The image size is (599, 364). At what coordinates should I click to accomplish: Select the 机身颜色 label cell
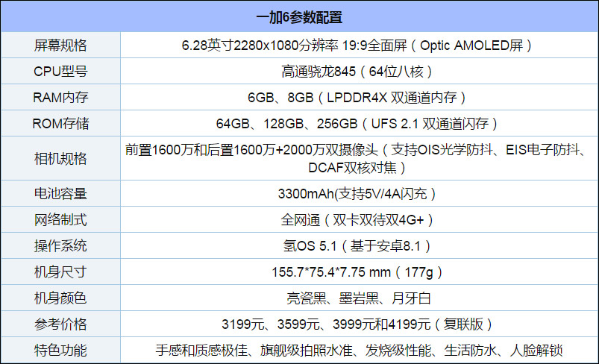[x=60, y=298]
